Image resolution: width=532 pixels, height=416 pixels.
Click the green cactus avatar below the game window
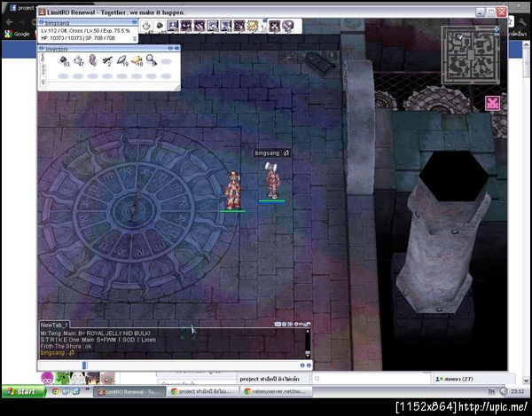(x=62, y=378)
